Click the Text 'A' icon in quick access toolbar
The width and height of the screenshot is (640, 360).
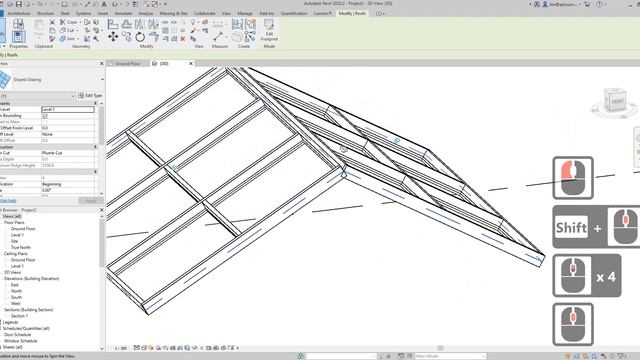(x=104, y=4)
